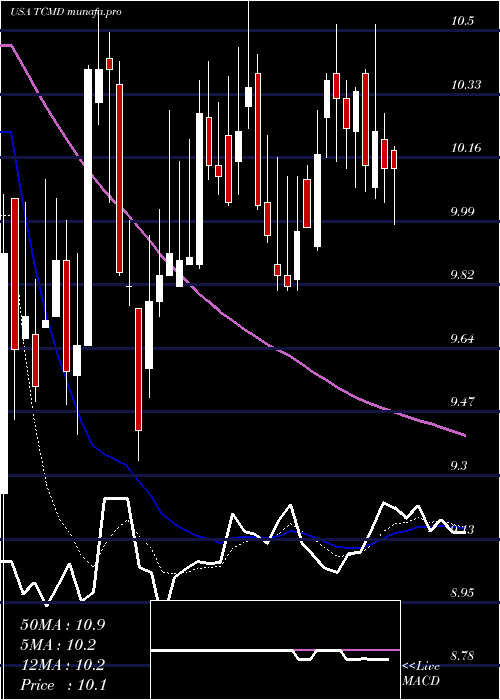Click the '<<Live MACD' label
Screen dimensions: 500x700
pos(421,674)
